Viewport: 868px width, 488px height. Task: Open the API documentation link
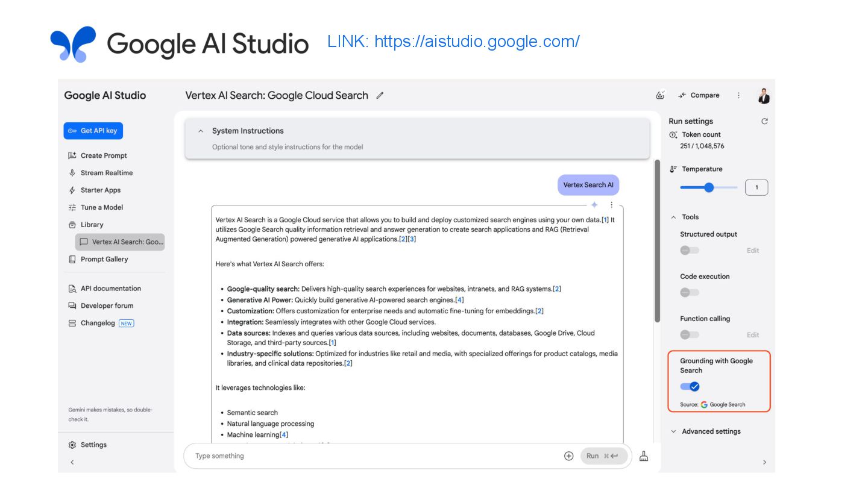105,289
